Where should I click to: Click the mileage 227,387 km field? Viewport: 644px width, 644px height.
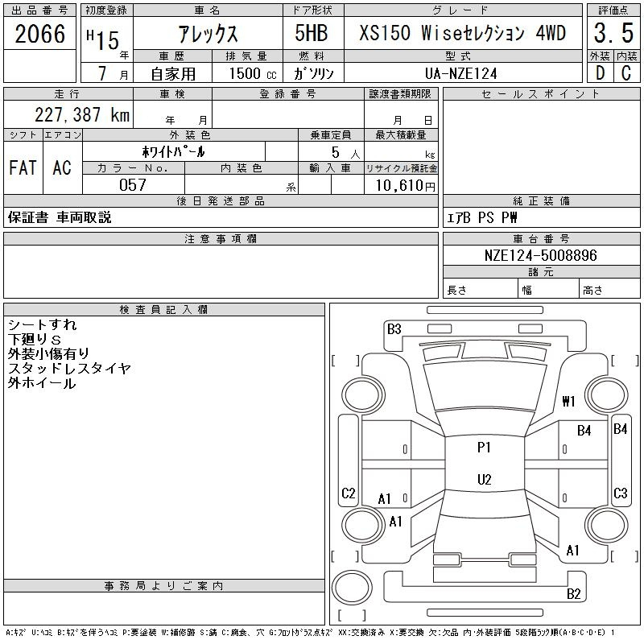click(68, 114)
